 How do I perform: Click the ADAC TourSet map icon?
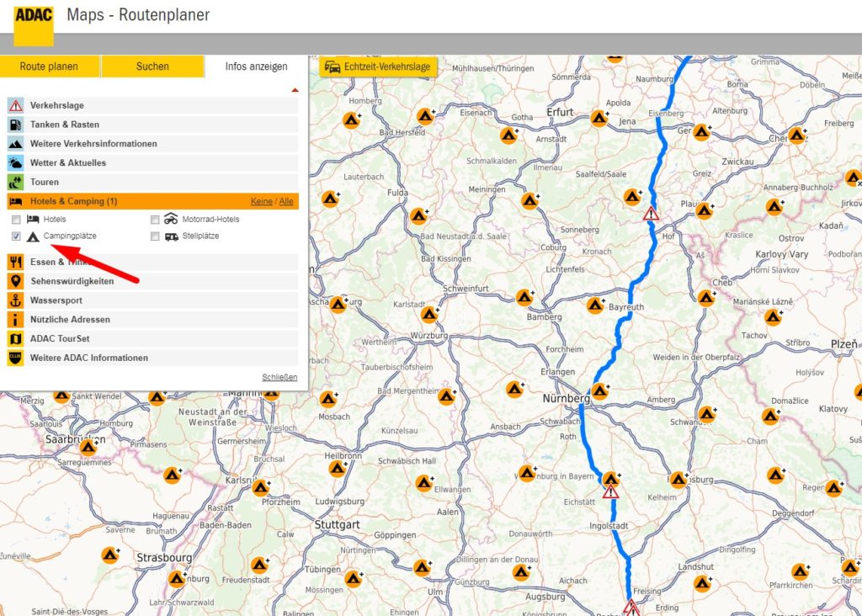pyautogui.click(x=15, y=338)
